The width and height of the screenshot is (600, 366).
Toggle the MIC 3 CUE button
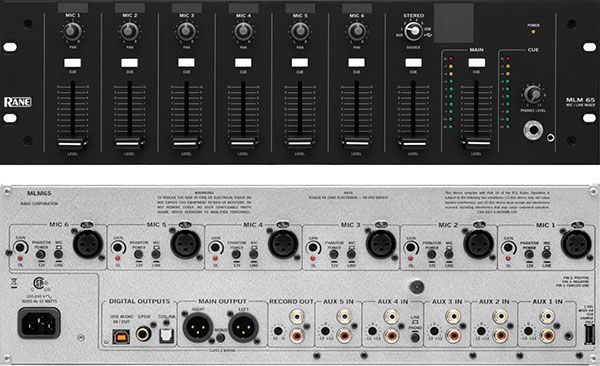pos(186,63)
